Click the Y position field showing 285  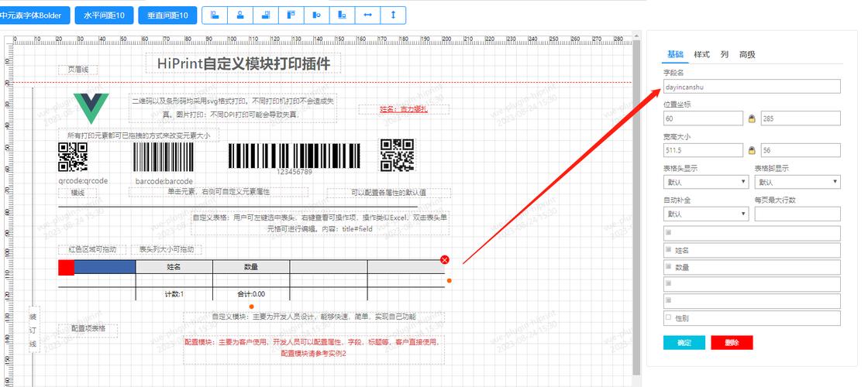click(x=801, y=118)
